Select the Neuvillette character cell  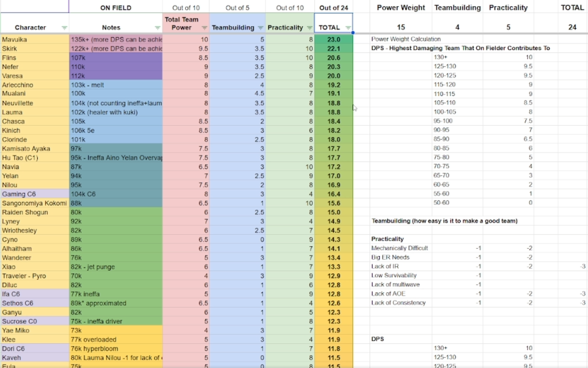[34, 103]
